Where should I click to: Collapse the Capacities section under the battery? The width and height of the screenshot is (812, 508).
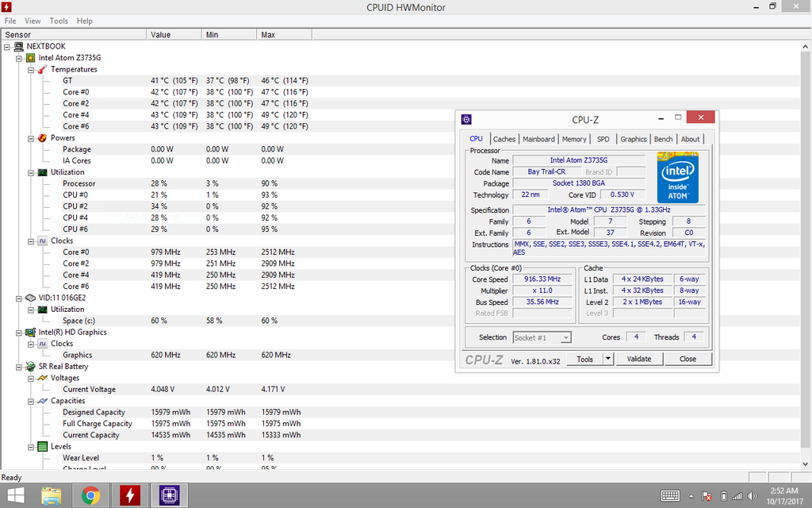point(30,401)
